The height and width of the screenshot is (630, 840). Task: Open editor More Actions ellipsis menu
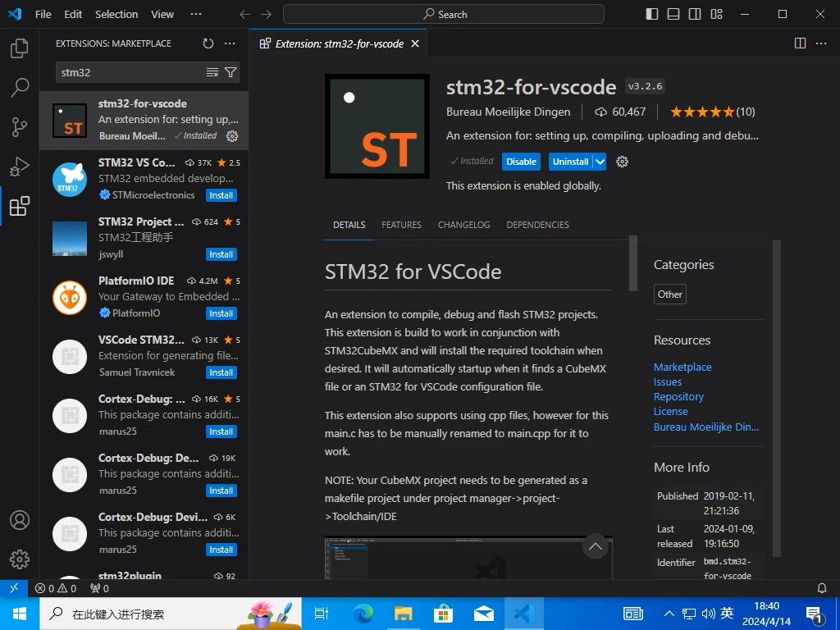tap(820, 43)
